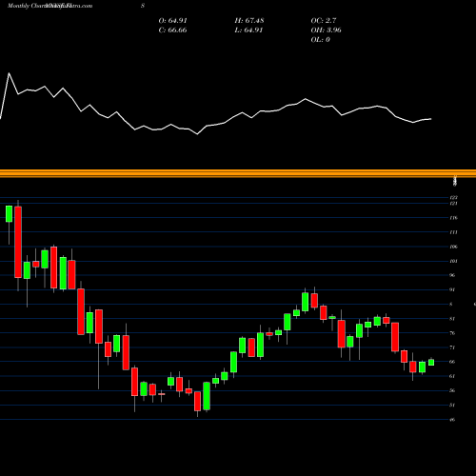Select the OL: 0 reading
Viewport: 476px width, 476px height.
[x=320, y=39]
